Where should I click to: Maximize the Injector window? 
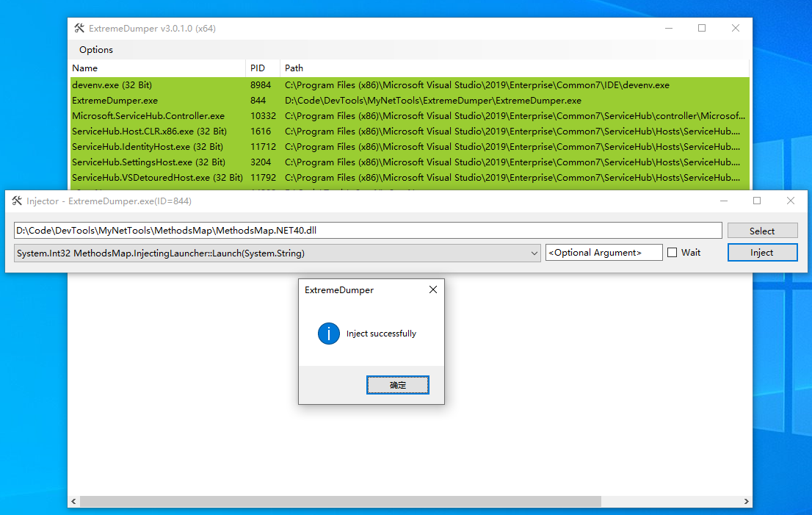757,201
